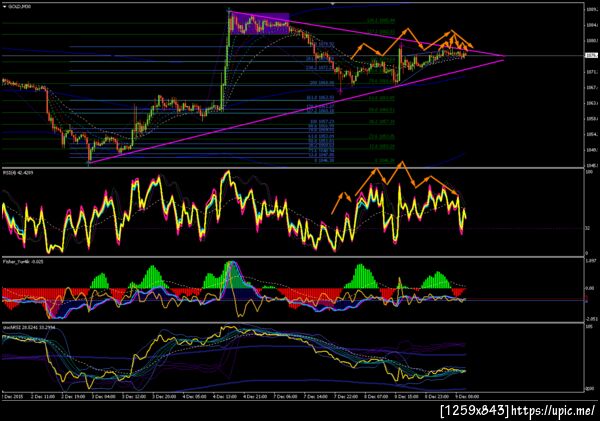Click the '3 Dec 20:00' time axis label

pos(164,397)
